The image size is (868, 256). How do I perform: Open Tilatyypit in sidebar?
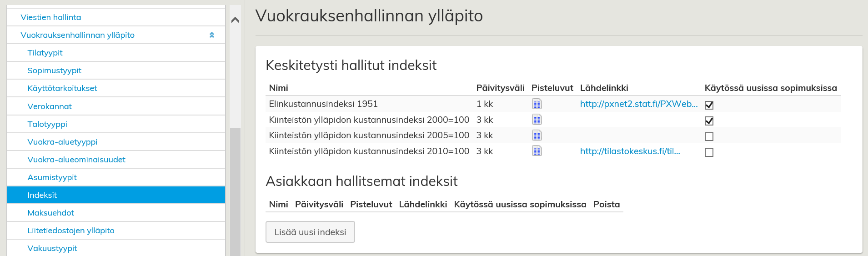pyautogui.click(x=45, y=53)
